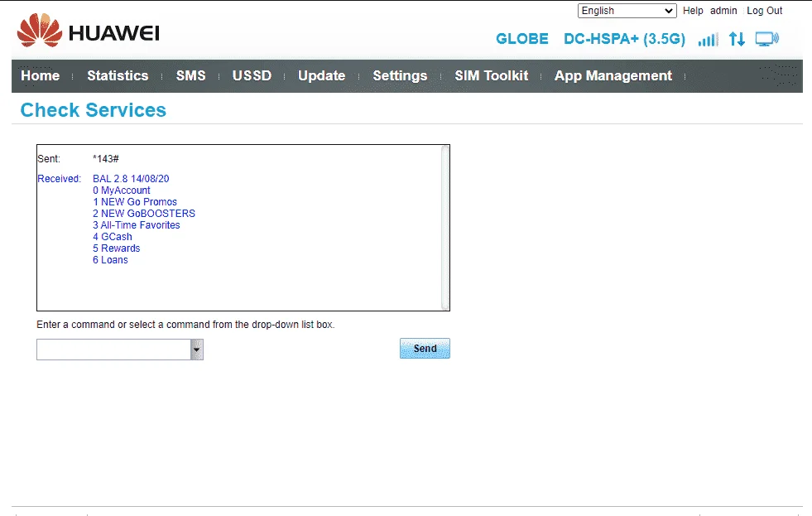Click the 6 Loans line
812x516 pixels.
[110, 260]
